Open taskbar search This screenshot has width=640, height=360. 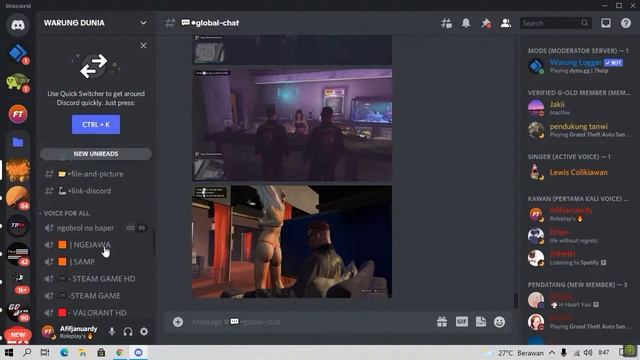(27, 353)
